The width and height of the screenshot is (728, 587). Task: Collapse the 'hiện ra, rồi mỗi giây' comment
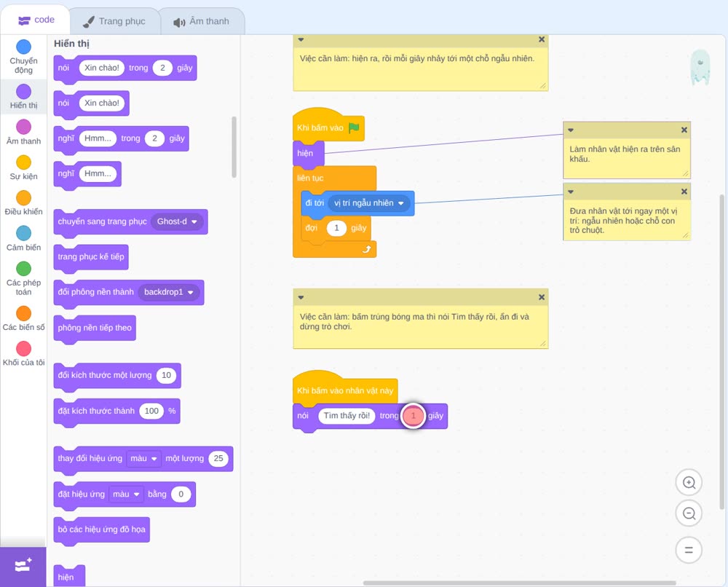pyautogui.click(x=301, y=39)
